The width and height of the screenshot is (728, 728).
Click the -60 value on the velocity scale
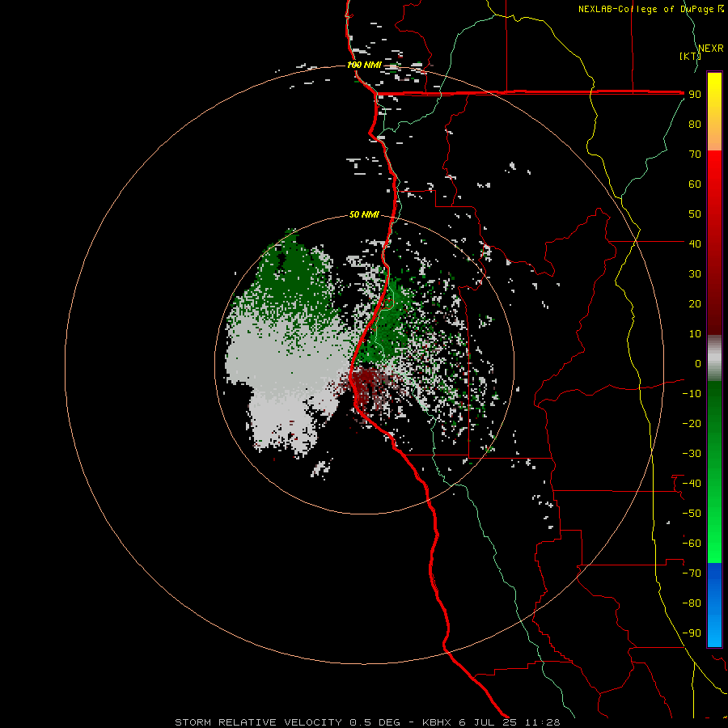(692, 544)
